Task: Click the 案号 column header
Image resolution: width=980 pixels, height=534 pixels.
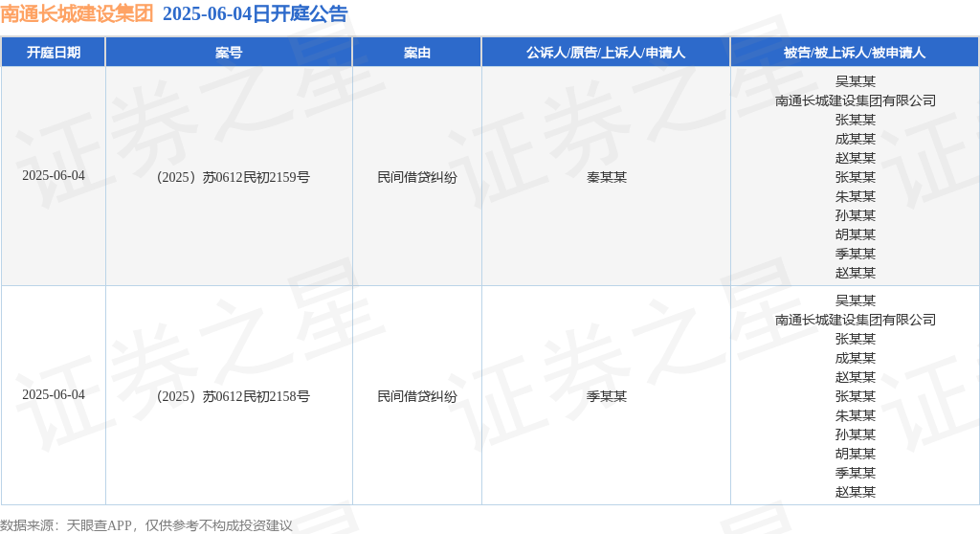Action: click(x=229, y=53)
